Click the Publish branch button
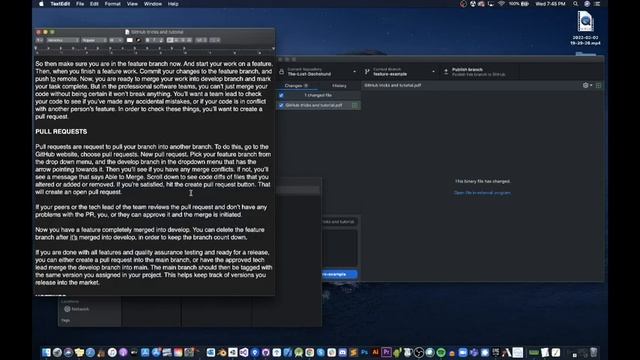This screenshot has width=640, height=360. pyautogui.click(x=478, y=72)
